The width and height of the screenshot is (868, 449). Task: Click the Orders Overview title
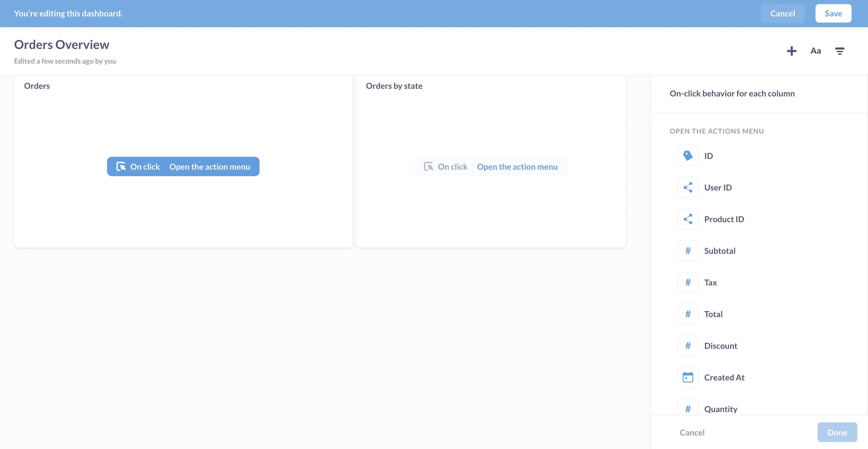pos(61,44)
